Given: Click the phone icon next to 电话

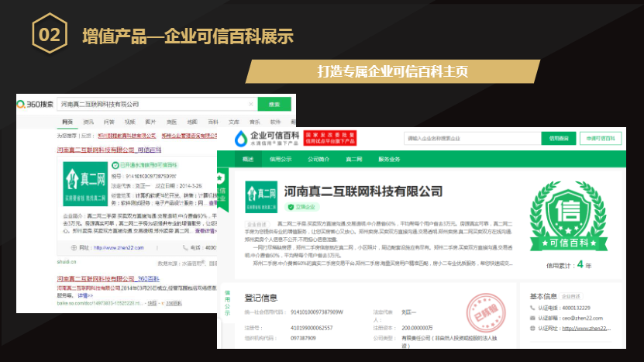Looking at the screenshot, I should pos(185,248).
